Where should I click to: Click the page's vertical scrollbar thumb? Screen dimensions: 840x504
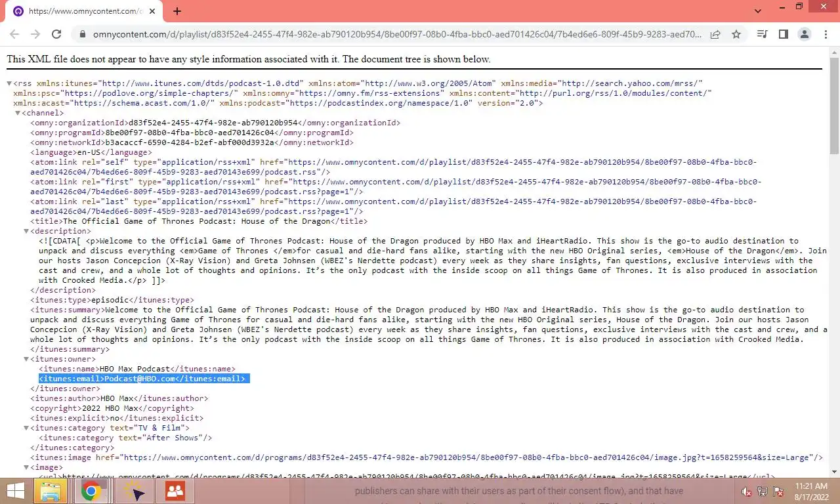coord(834,105)
